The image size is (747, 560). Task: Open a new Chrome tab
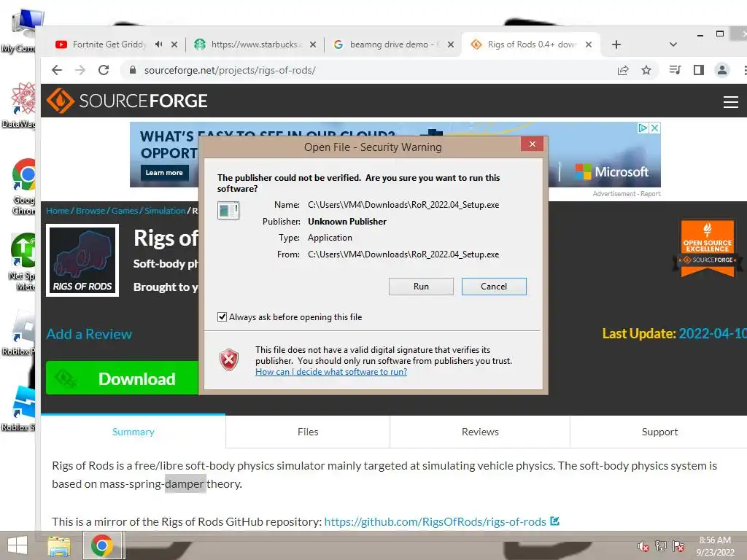616,44
